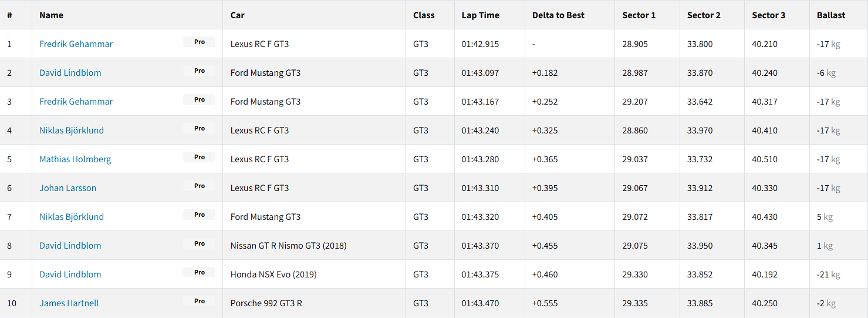Sort by Delta to Best column header
868x318 pixels.
coord(558,15)
